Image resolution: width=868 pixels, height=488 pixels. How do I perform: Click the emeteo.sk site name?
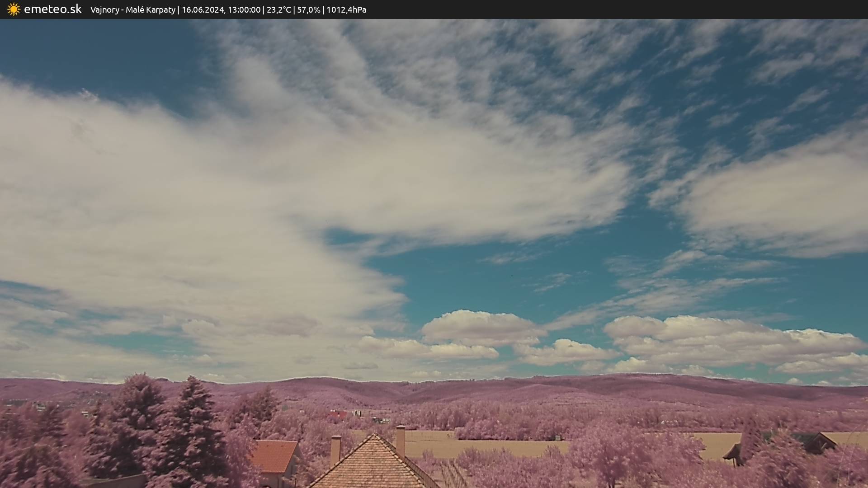click(x=53, y=9)
